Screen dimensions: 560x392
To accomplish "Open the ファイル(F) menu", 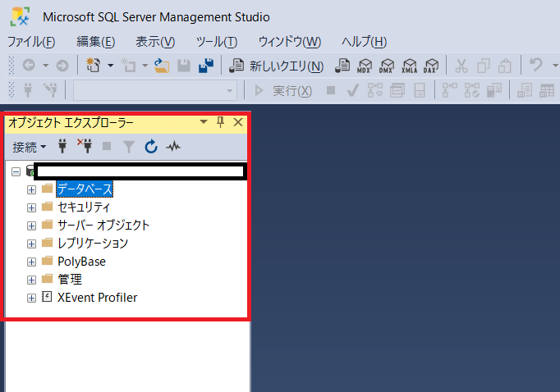I will 31,42.
